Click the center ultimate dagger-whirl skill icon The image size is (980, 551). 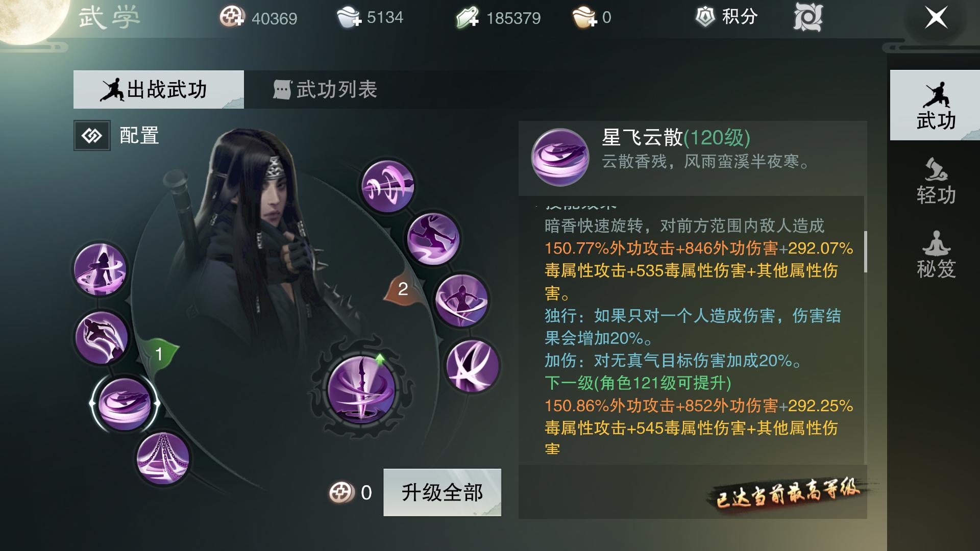point(361,390)
